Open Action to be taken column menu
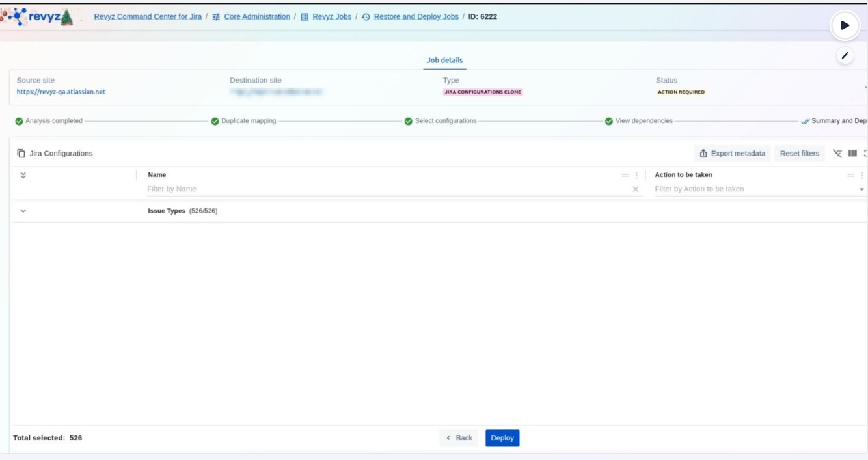 point(862,175)
